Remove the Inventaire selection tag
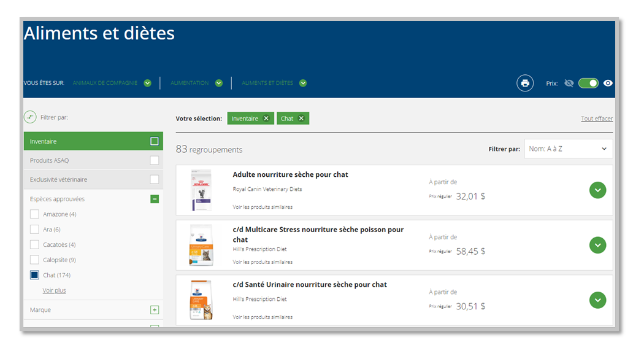The height and width of the screenshot is (353, 644). (x=266, y=118)
